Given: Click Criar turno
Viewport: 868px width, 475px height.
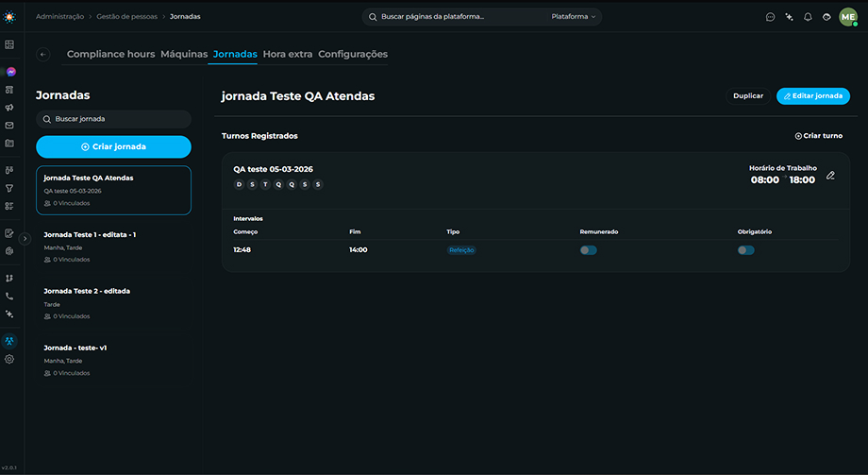Looking at the screenshot, I should 819,136.
